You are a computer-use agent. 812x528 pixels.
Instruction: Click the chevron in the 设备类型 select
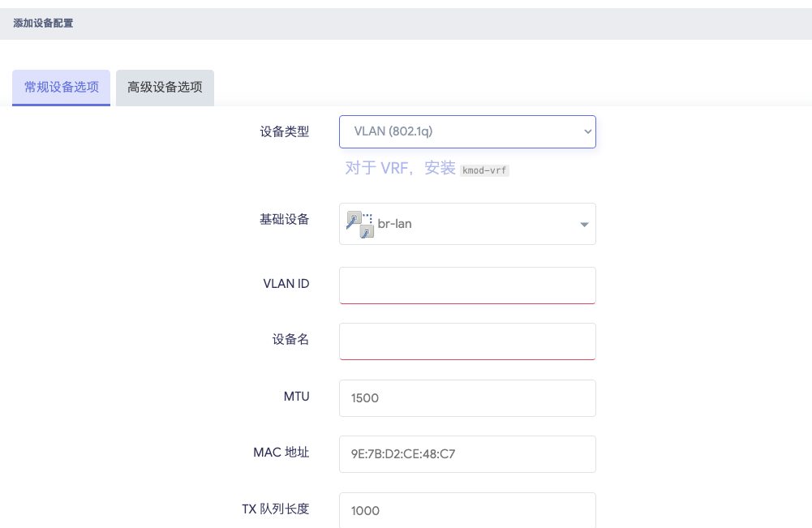[x=587, y=131]
